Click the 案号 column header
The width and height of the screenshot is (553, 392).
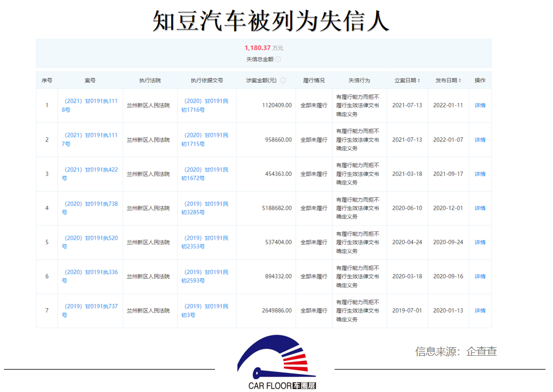pos(90,80)
